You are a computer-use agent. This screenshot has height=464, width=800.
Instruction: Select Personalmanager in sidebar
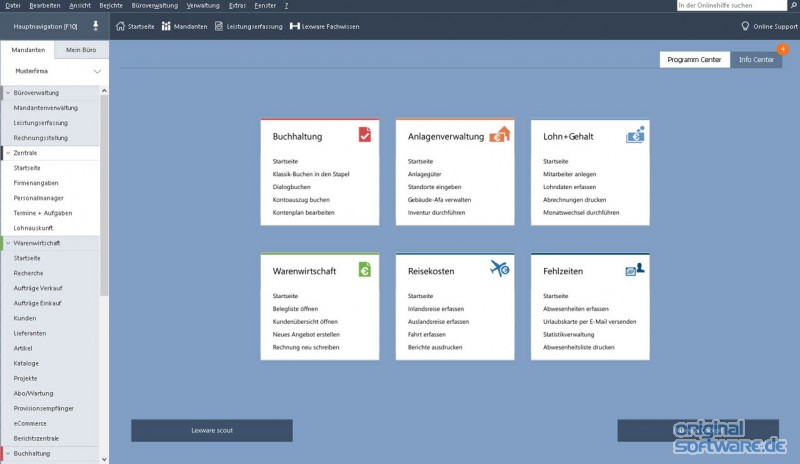click(x=39, y=198)
